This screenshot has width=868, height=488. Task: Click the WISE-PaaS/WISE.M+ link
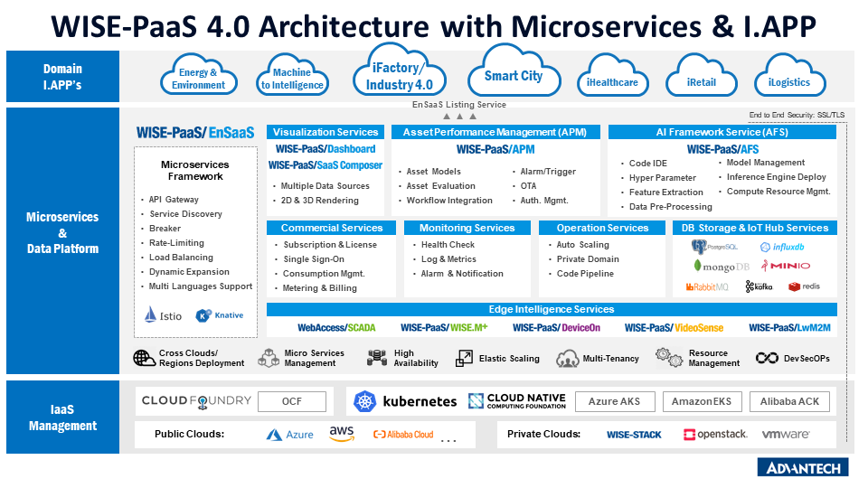444,327
